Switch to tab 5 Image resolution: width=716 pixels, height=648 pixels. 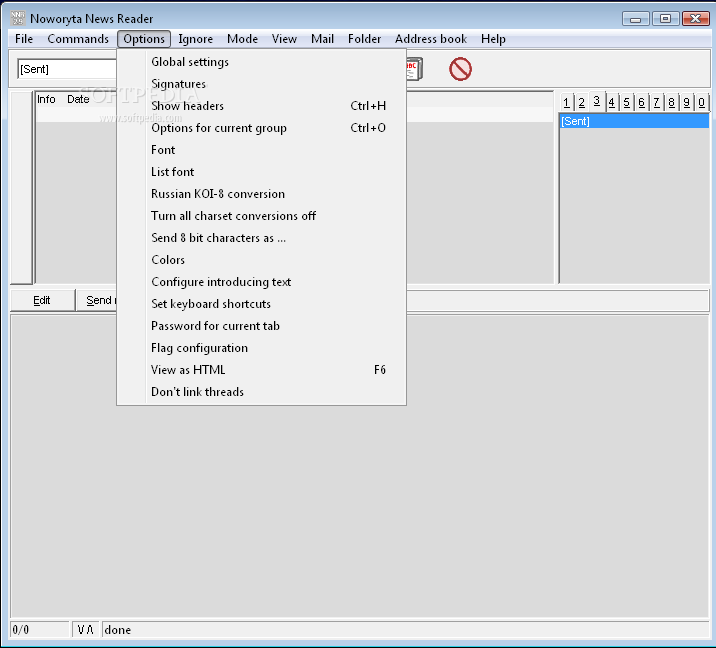pyautogui.click(x=626, y=102)
